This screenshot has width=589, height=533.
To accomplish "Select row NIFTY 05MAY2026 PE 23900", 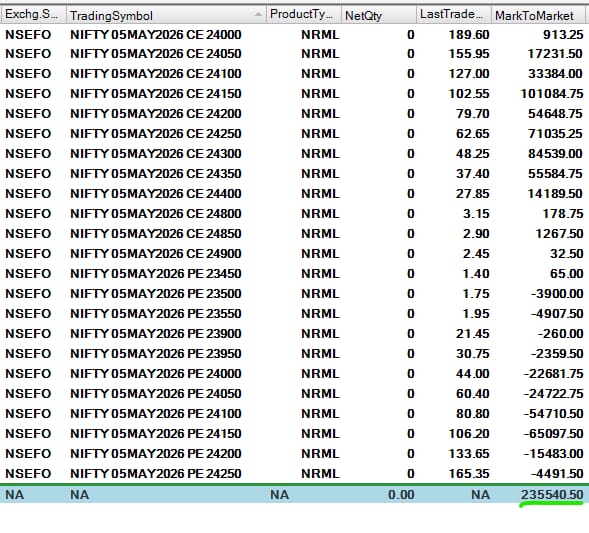I will pyautogui.click(x=294, y=334).
